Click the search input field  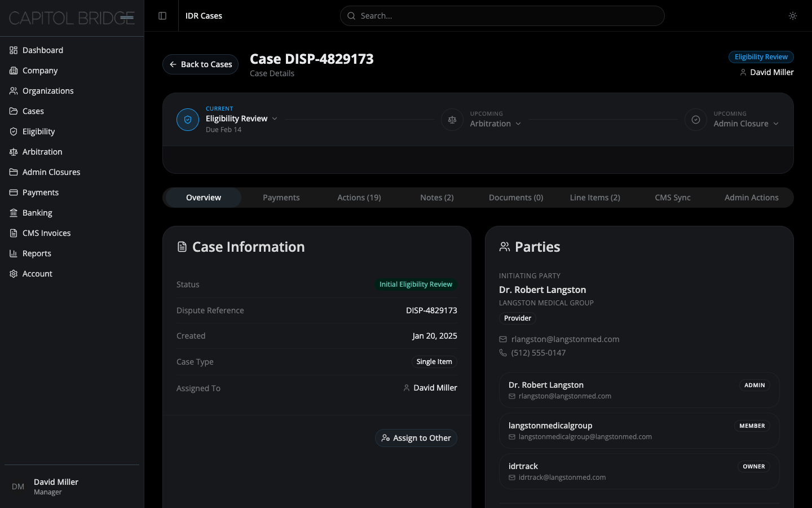(502, 16)
